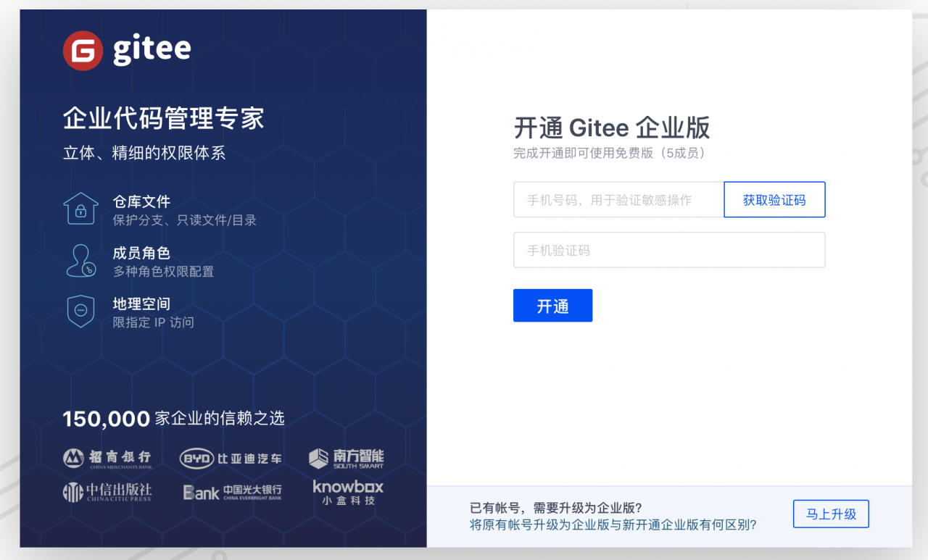Viewport: 928px width, 560px height.
Task: Click the BYD 比亚迪汽车 logo
Action: coord(231,459)
